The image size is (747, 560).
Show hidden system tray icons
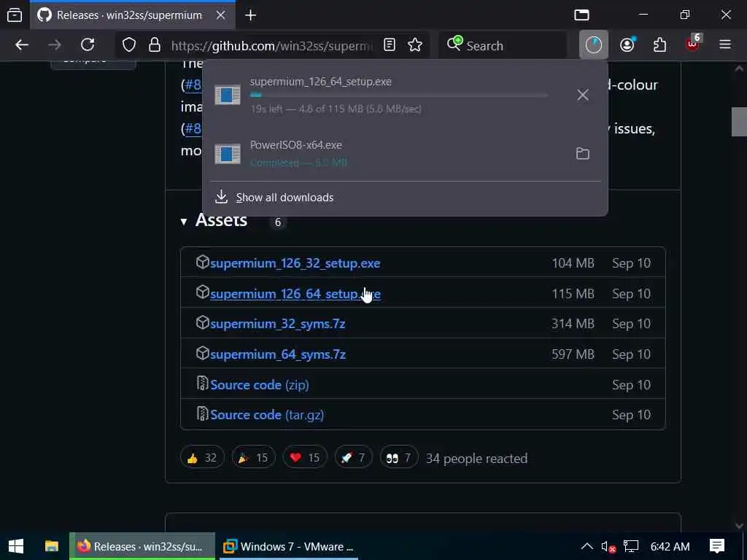(587, 546)
